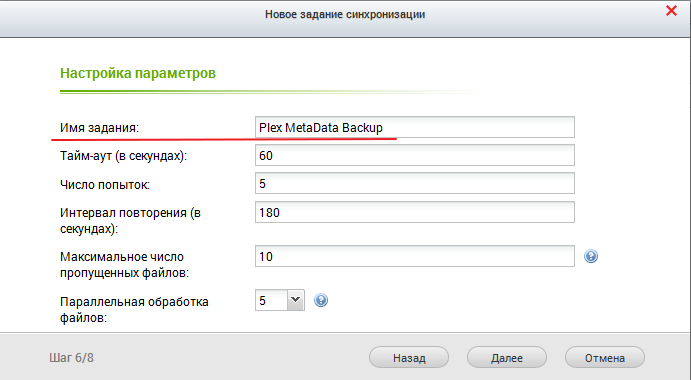691x380 pixels.
Task: Focus the timeout field showing 60
Action: [x=415, y=155]
